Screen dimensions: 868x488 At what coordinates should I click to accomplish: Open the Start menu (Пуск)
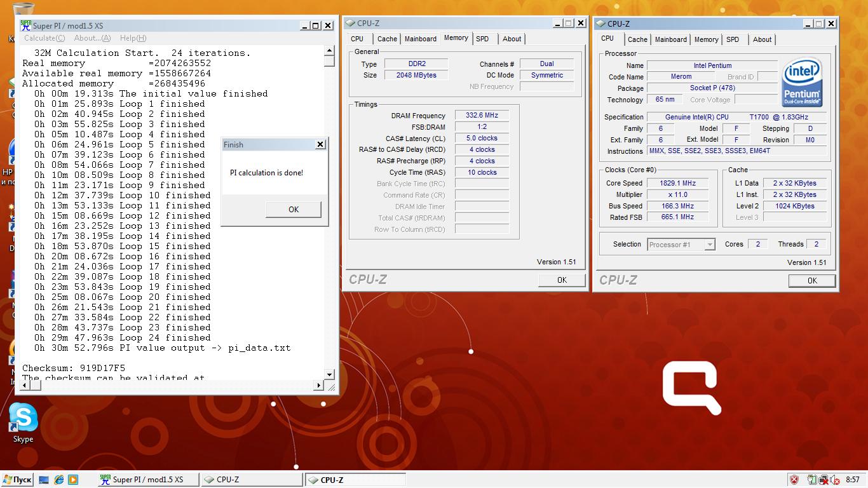pyautogui.click(x=17, y=480)
